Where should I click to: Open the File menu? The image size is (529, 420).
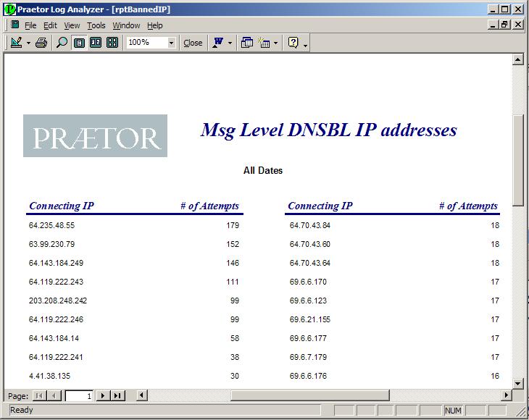pos(30,25)
